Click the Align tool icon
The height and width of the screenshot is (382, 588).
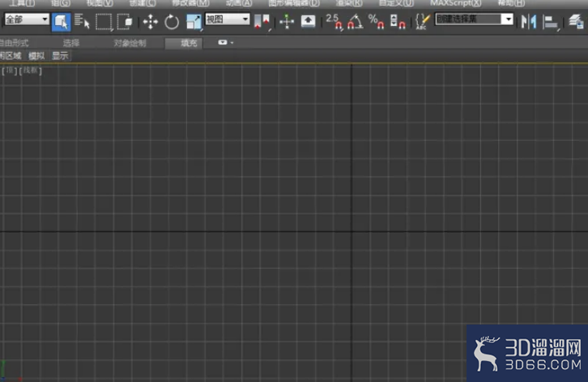(x=551, y=22)
